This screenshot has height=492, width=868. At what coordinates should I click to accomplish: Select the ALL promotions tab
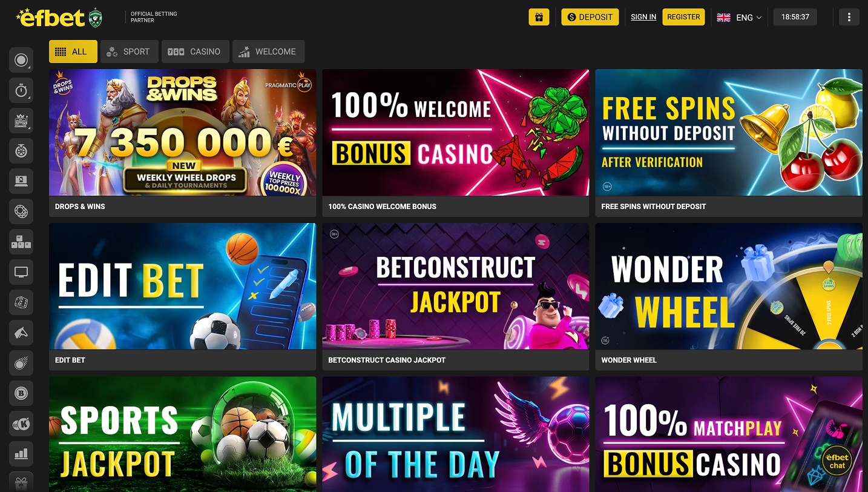click(x=73, y=52)
